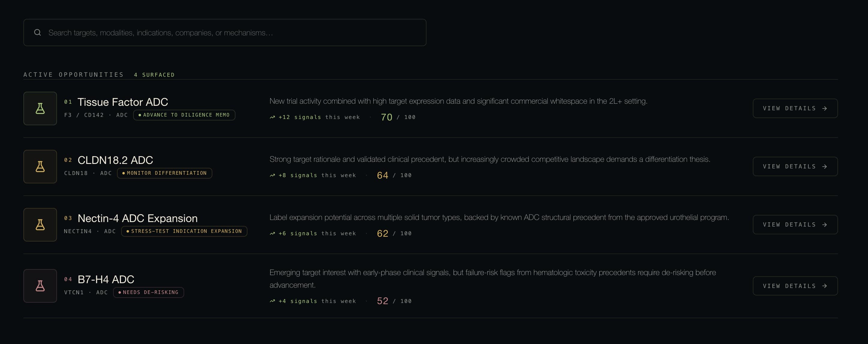The height and width of the screenshot is (344, 868).
Task: View details for Nectin-4 ADC Expansion
Action: (795, 224)
